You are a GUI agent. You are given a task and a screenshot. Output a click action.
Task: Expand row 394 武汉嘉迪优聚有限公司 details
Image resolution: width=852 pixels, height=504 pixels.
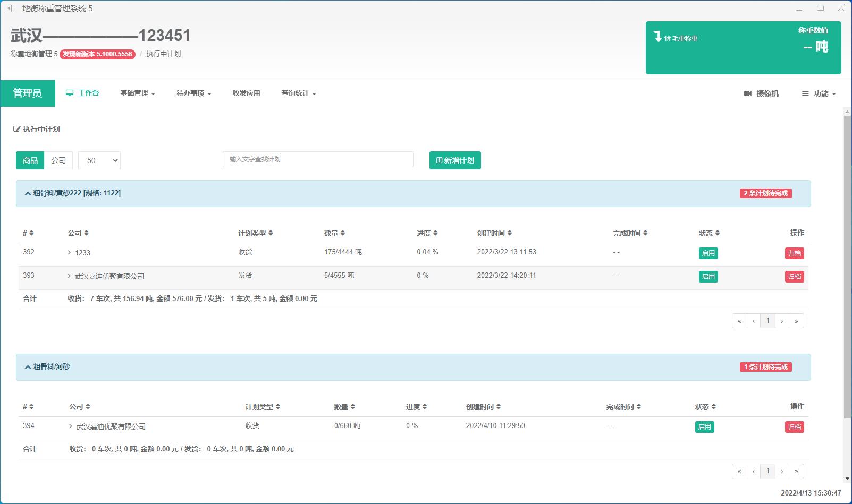tap(71, 426)
